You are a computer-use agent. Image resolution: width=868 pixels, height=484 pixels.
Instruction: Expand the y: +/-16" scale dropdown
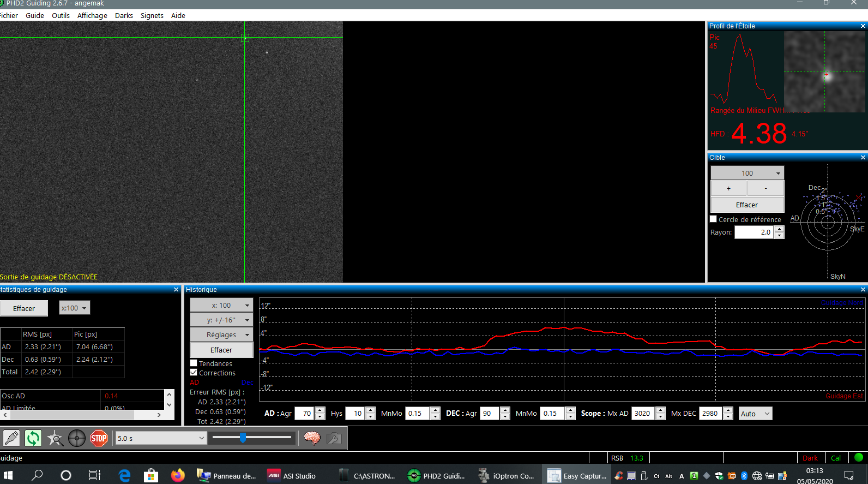point(221,320)
